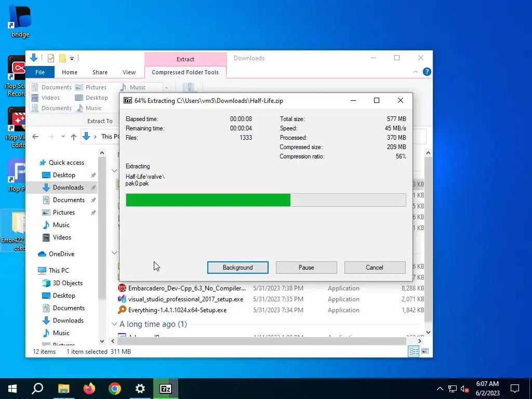Open the File tab in Explorer
This screenshot has width=532, height=399.
[x=40, y=72]
